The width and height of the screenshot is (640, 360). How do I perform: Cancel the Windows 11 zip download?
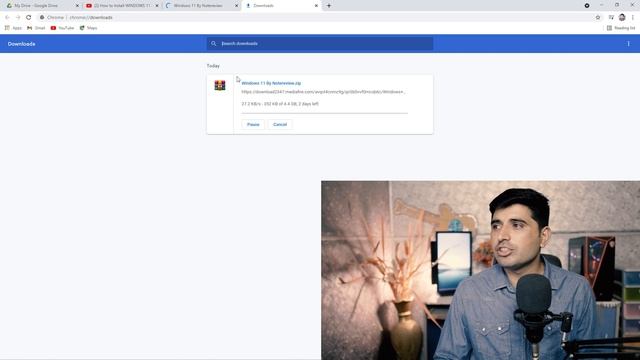(x=280, y=124)
